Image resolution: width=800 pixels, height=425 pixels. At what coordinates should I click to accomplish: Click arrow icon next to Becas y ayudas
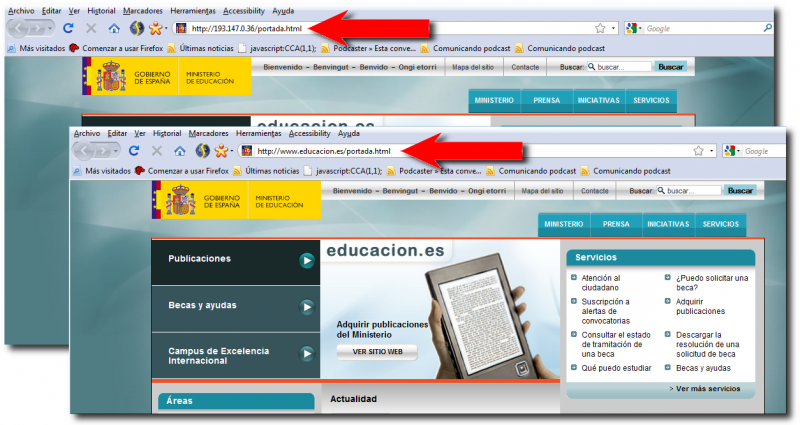click(x=307, y=306)
